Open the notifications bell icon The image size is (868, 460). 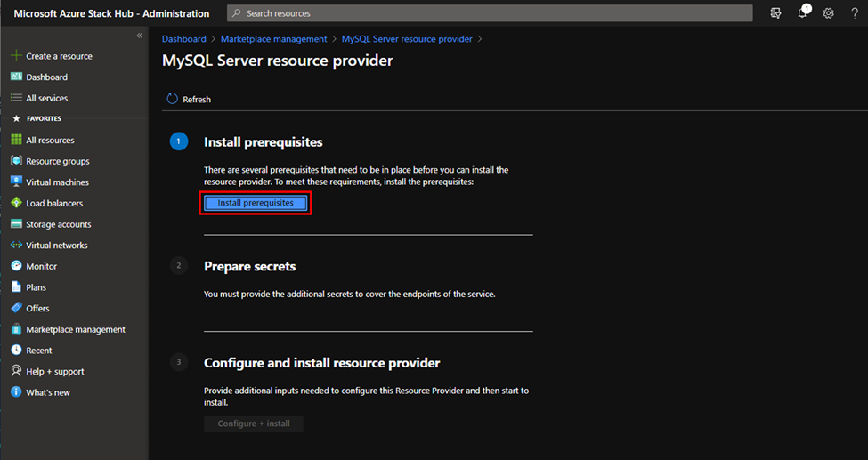tap(802, 13)
